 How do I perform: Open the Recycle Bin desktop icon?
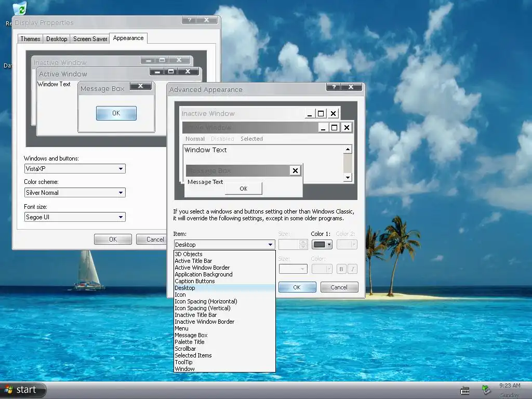click(20, 8)
